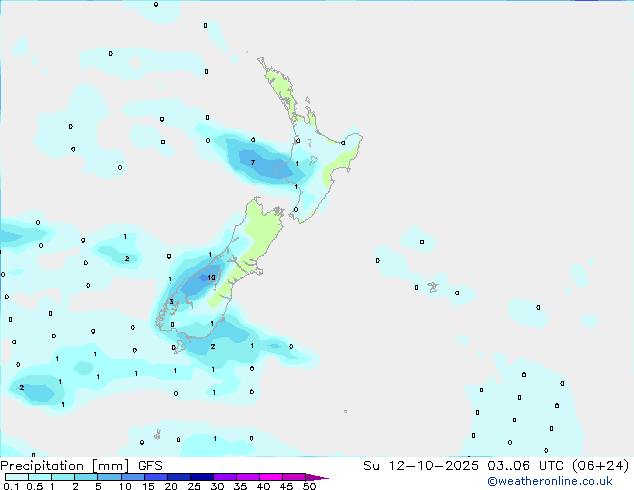The width and height of the screenshot is (634, 490).
Task: Select legend swatch between 35 and 40
Action: 248,477
